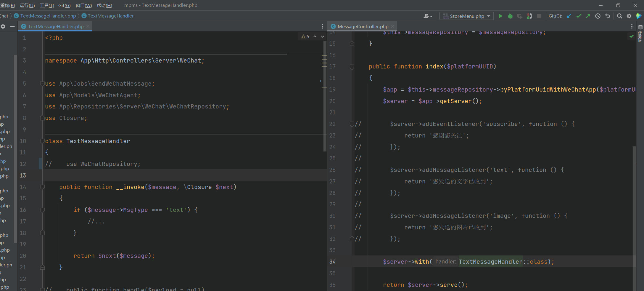Open the Database tool window icon
The height and width of the screenshot is (291, 644).
pyautogui.click(x=640, y=27)
